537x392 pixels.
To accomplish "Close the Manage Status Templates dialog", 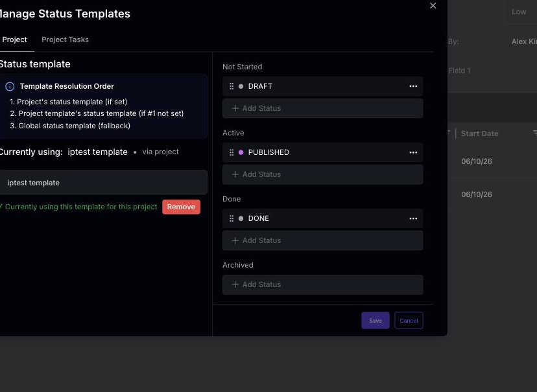I will [x=433, y=5].
